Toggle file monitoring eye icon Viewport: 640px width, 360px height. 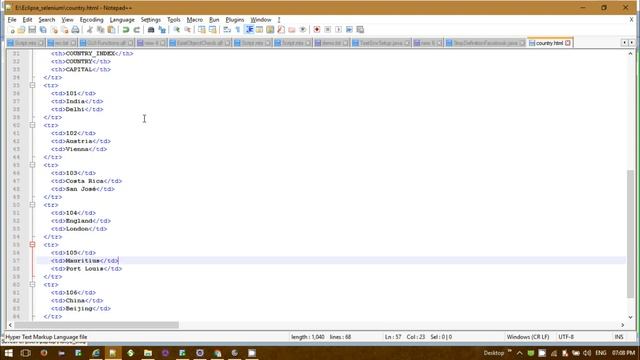coord(302,30)
